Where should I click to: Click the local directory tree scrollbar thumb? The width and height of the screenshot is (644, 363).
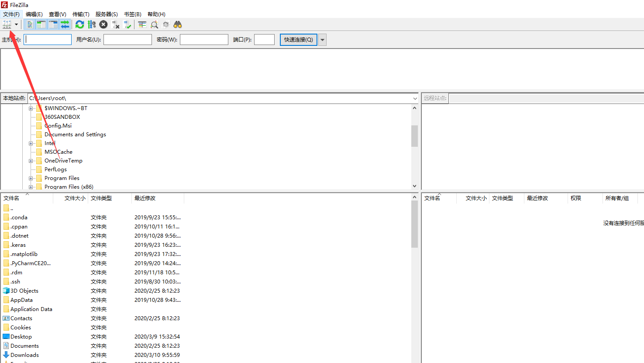coord(414,136)
